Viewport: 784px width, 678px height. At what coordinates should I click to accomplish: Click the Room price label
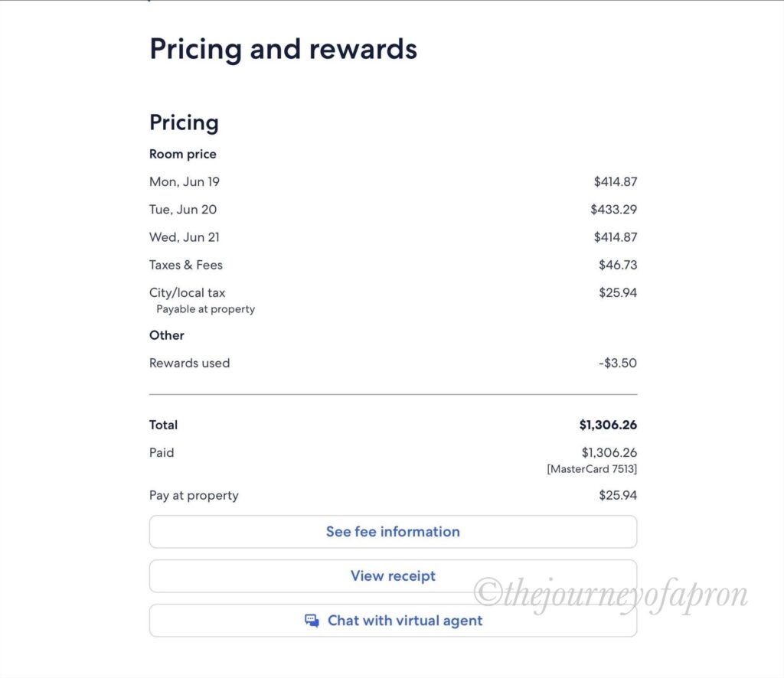click(x=182, y=154)
